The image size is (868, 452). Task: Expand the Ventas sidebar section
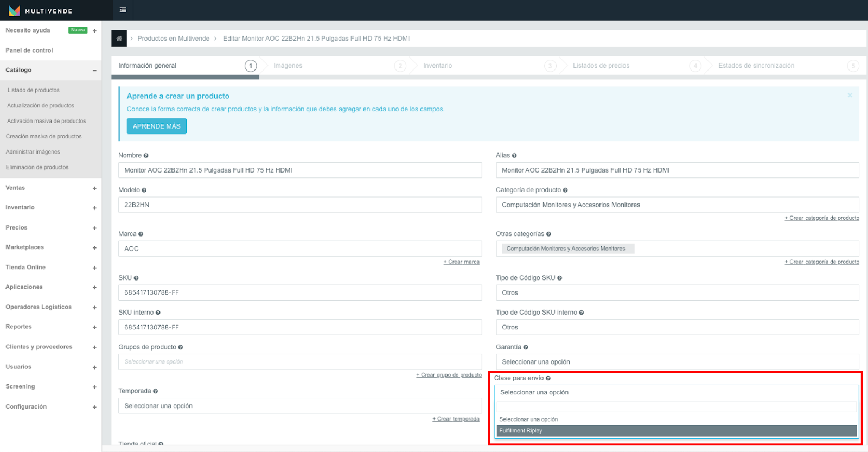94,188
